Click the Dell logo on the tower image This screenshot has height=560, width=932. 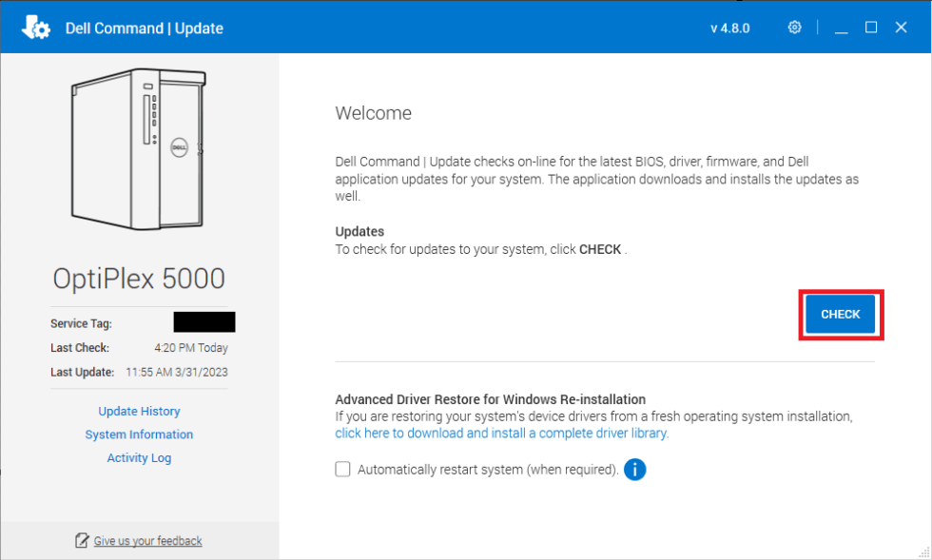pos(179,147)
